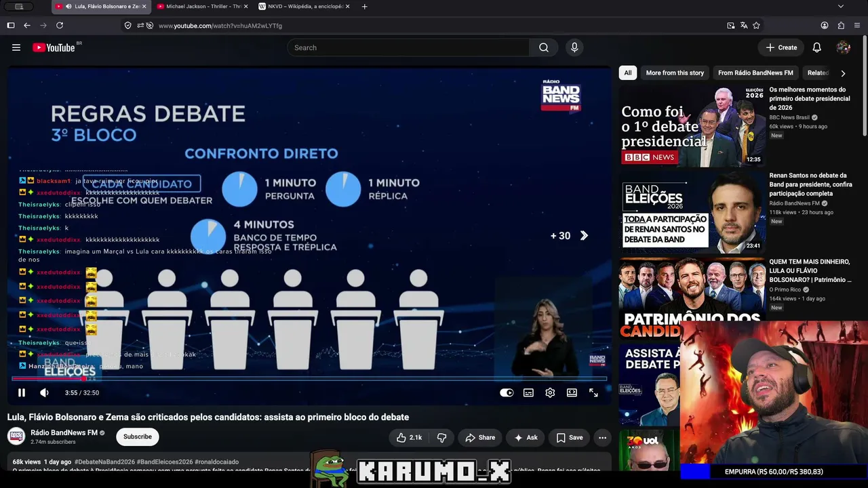Focus the YouTube search field
The width and height of the screenshot is (868, 488).
[x=408, y=47]
